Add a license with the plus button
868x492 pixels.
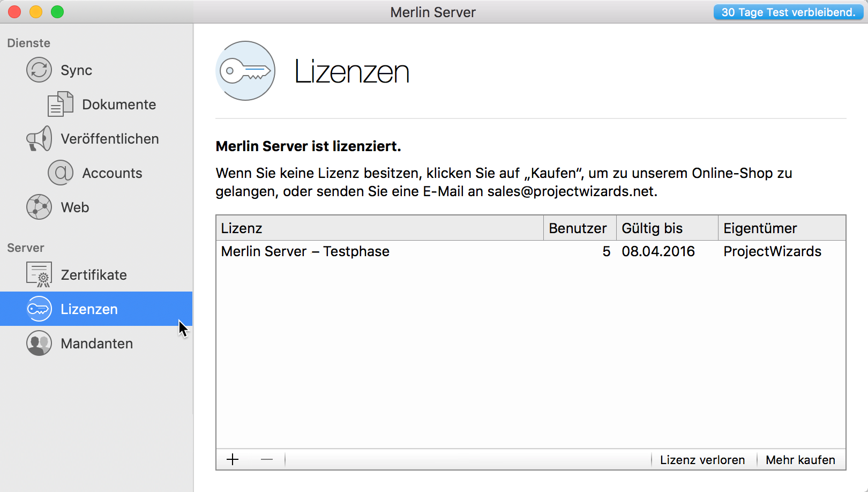(x=233, y=459)
